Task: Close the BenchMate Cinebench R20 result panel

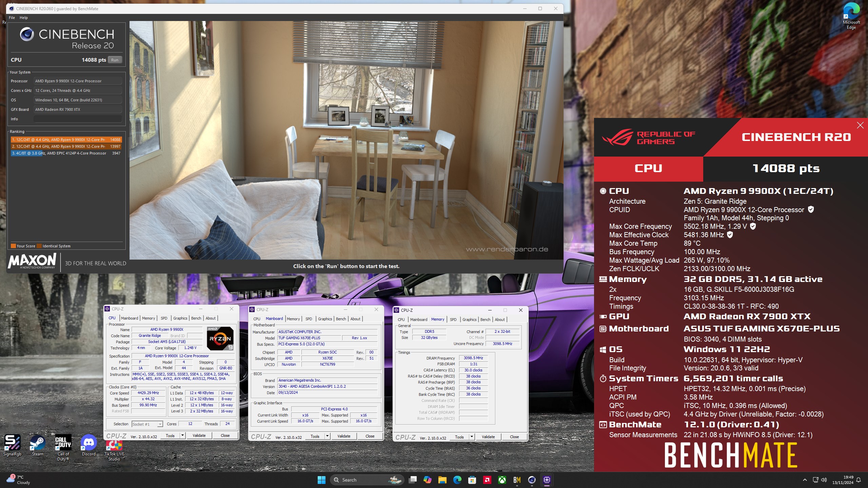Action: click(860, 125)
